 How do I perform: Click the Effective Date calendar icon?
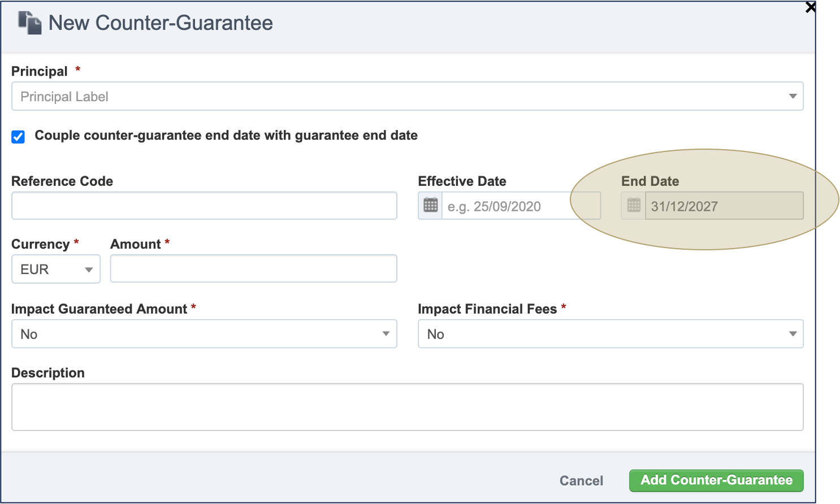430,206
